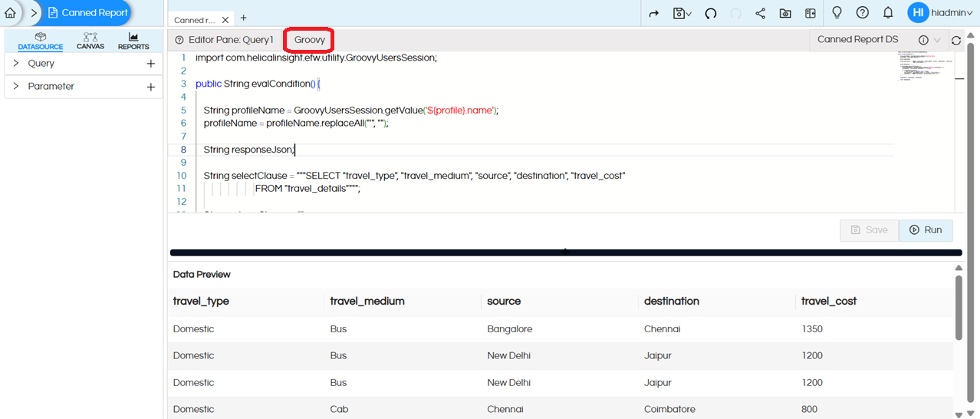Switch to the CANVAS tab
Viewport: 980px width, 419px height.
click(90, 41)
